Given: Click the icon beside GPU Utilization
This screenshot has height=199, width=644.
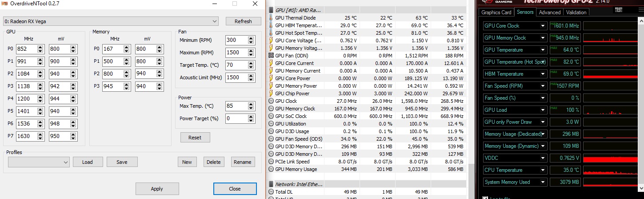Looking at the screenshot, I should [272, 124].
